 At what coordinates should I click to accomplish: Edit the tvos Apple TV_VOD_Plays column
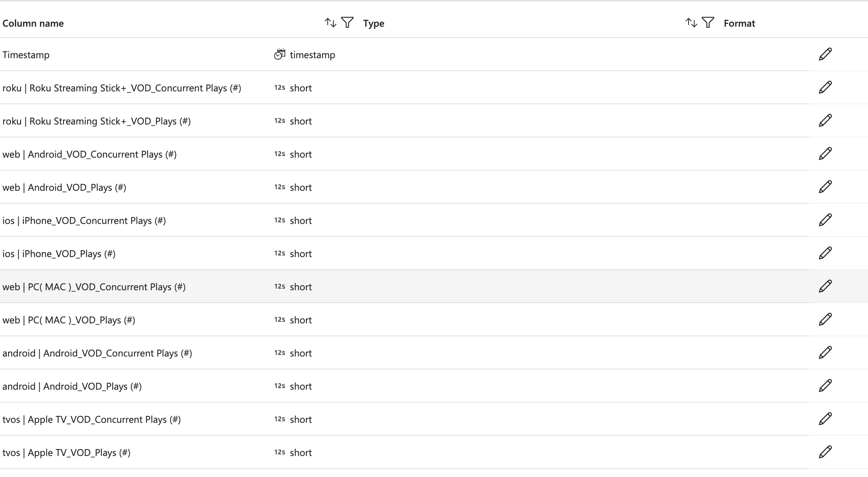tap(825, 452)
